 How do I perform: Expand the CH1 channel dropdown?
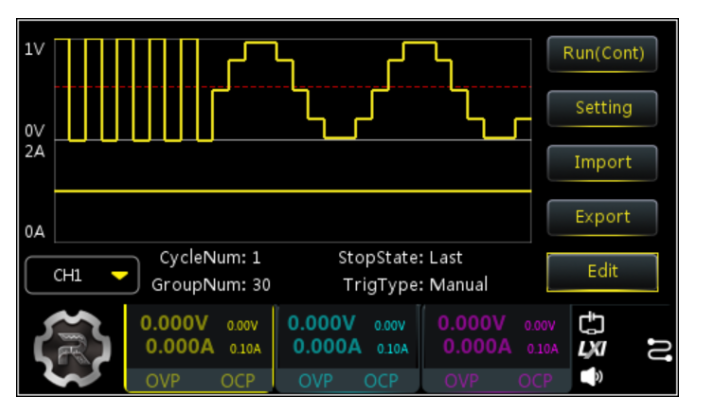[x=82, y=275]
